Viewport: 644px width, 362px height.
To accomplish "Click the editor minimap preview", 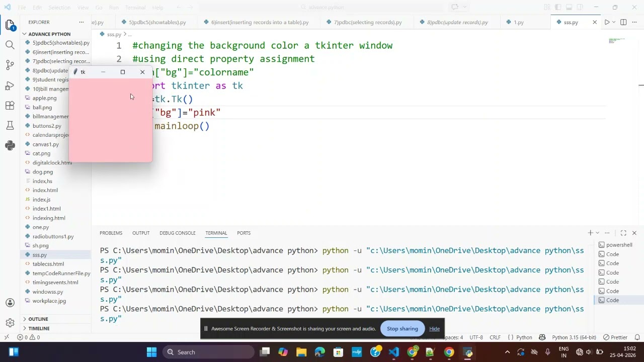I will click(616, 41).
